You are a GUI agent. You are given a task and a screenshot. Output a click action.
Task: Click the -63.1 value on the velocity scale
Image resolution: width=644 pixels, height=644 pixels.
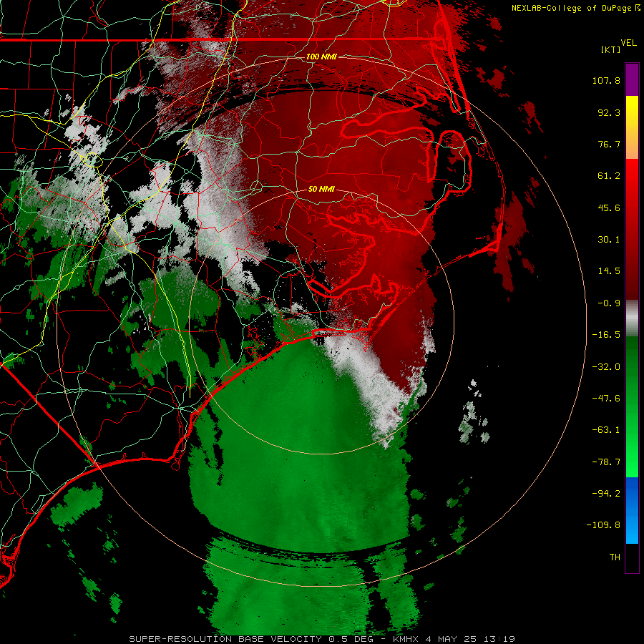click(x=606, y=430)
